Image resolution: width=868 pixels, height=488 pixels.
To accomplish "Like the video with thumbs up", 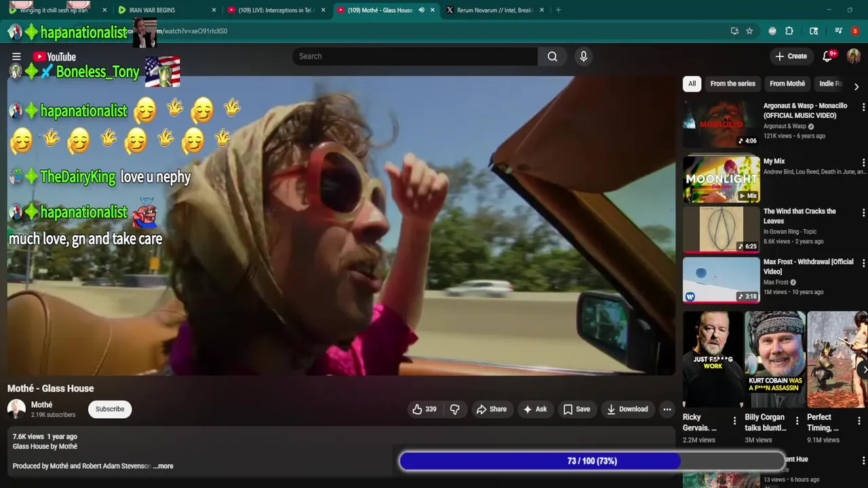I will tap(425, 409).
